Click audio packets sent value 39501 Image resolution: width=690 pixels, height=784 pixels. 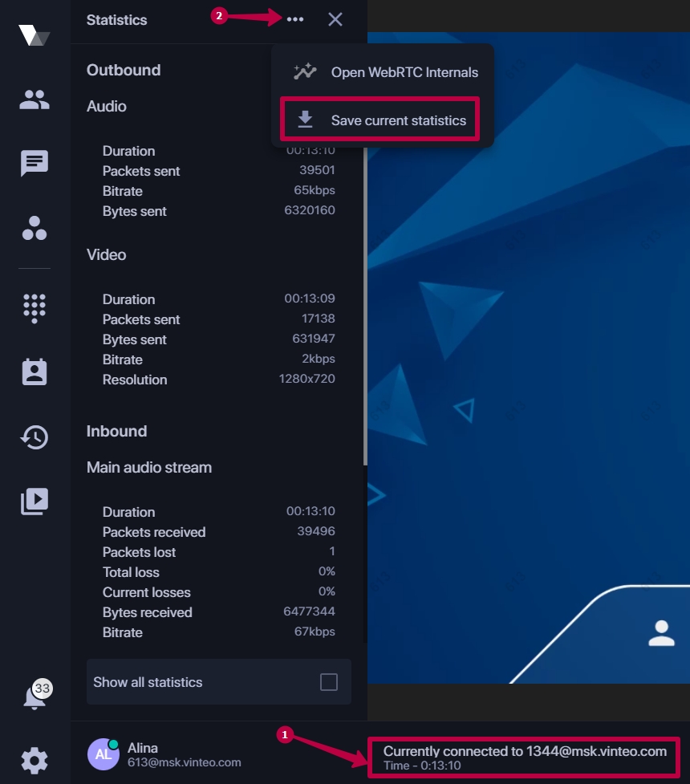point(317,170)
